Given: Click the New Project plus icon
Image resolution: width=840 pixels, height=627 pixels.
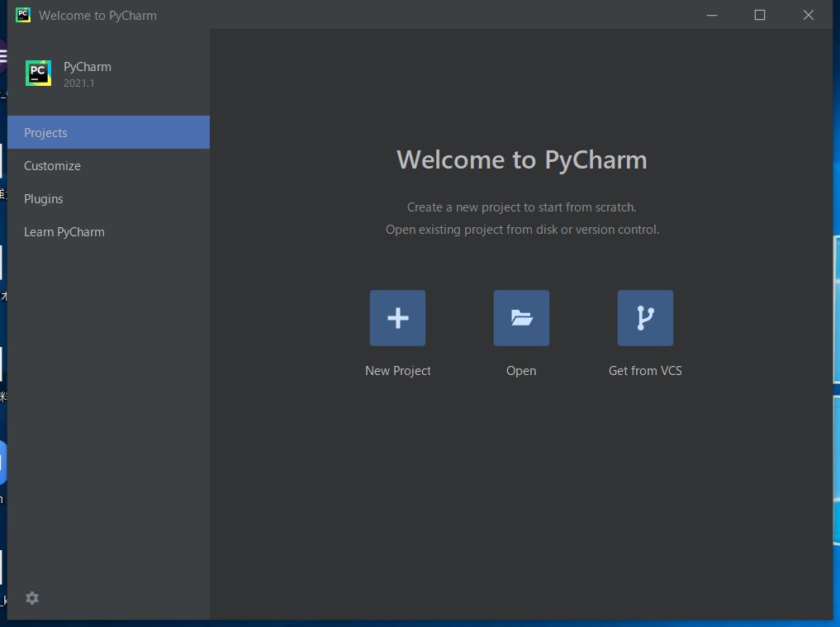Looking at the screenshot, I should click(x=397, y=318).
